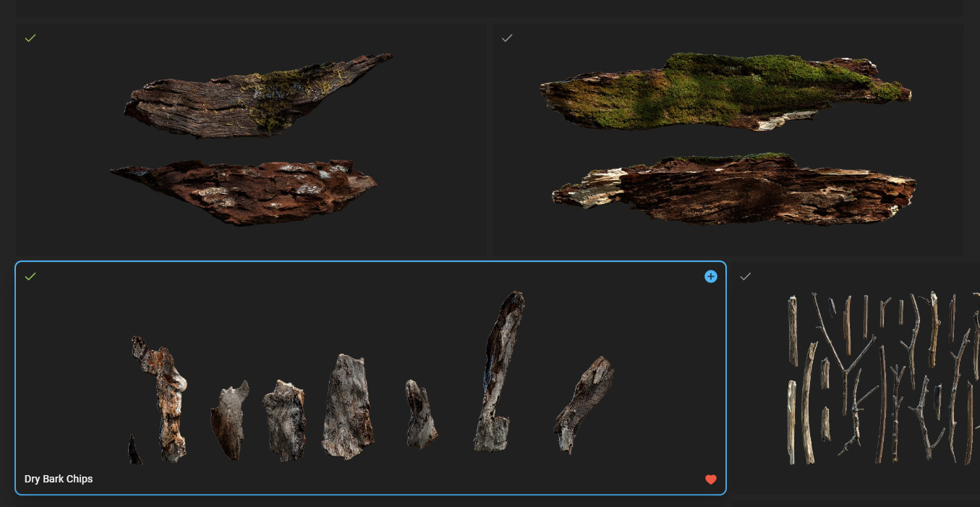
Task: Click the green checkmark on Dry Bark Chips card
Action: (30, 276)
